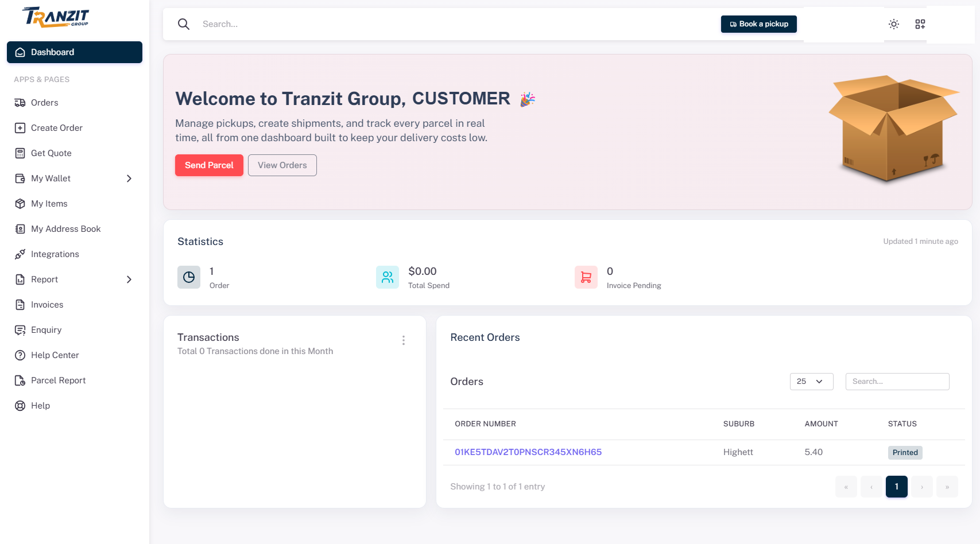Click 'Updated 1 minute ago' text
This screenshot has width=980, height=544.
(921, 242)
